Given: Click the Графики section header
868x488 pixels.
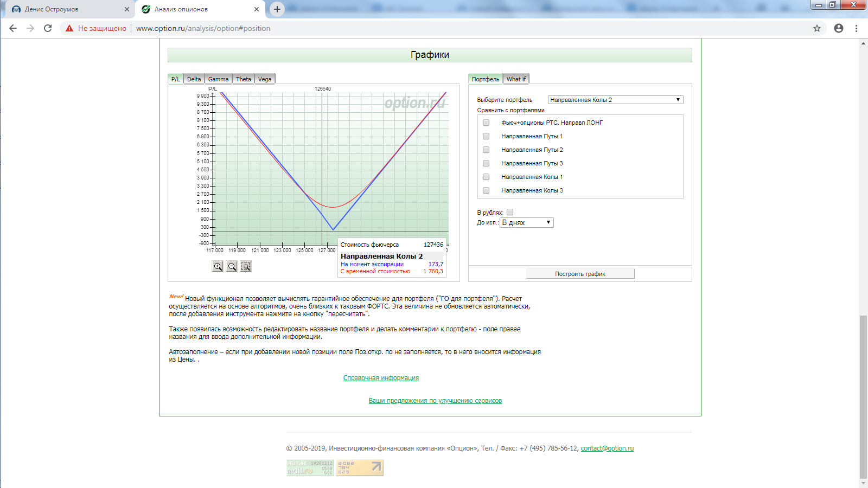Looking at the screenshot, I should 430,55.
